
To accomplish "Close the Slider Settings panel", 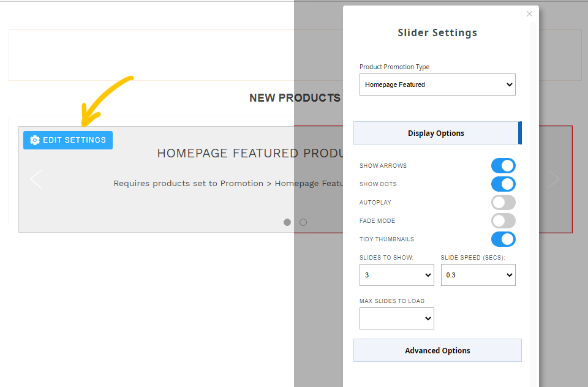I will 529,14.
